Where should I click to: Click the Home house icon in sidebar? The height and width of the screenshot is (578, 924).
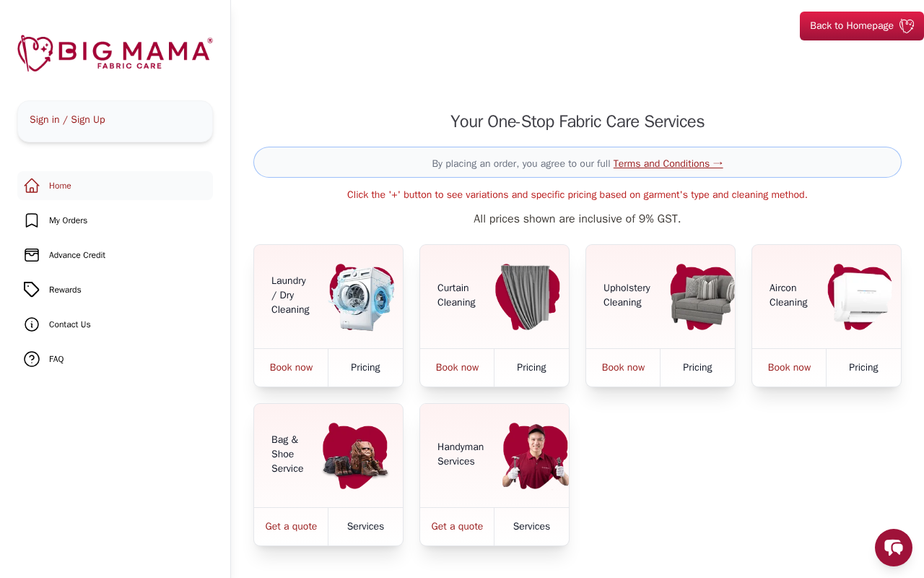pos(32,186)
